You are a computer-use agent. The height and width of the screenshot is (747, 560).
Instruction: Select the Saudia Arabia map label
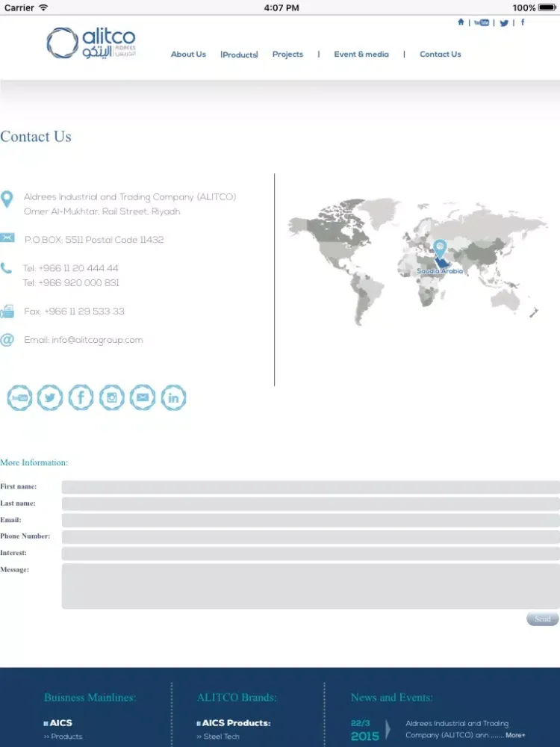pyautogui.click(x=440, y=271)
